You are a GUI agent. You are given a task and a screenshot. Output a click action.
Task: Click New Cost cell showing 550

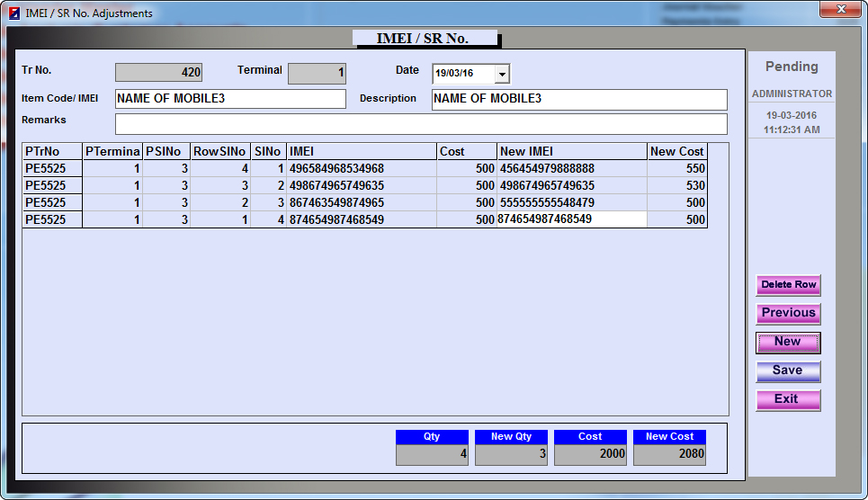coord(676,168)
